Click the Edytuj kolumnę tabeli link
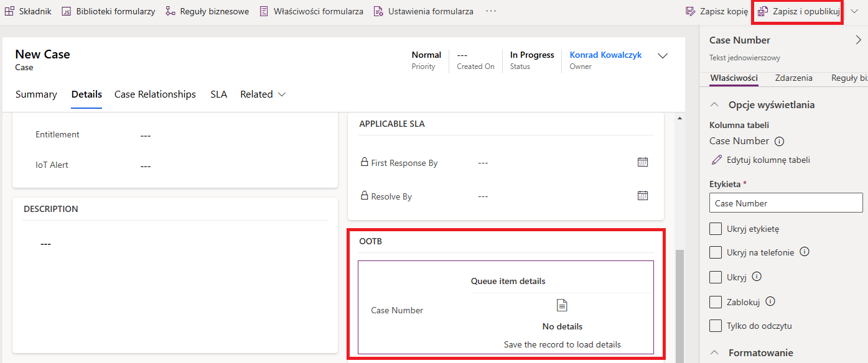 (760, 160)
